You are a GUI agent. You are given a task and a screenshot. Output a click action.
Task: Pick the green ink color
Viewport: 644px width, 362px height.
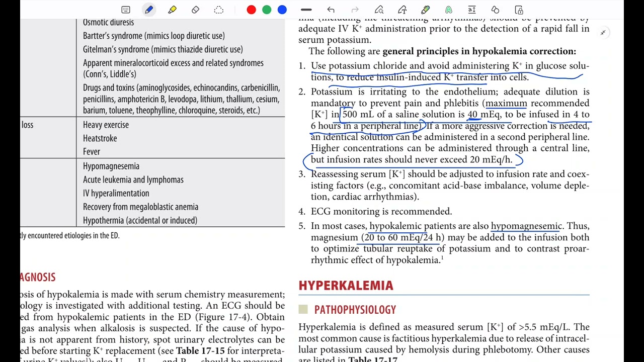pyautogui.click(x=267, y=10)
